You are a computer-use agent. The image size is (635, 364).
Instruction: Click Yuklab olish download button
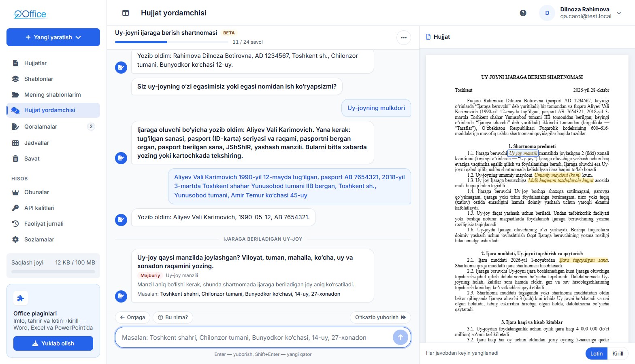tap(53, 343)
